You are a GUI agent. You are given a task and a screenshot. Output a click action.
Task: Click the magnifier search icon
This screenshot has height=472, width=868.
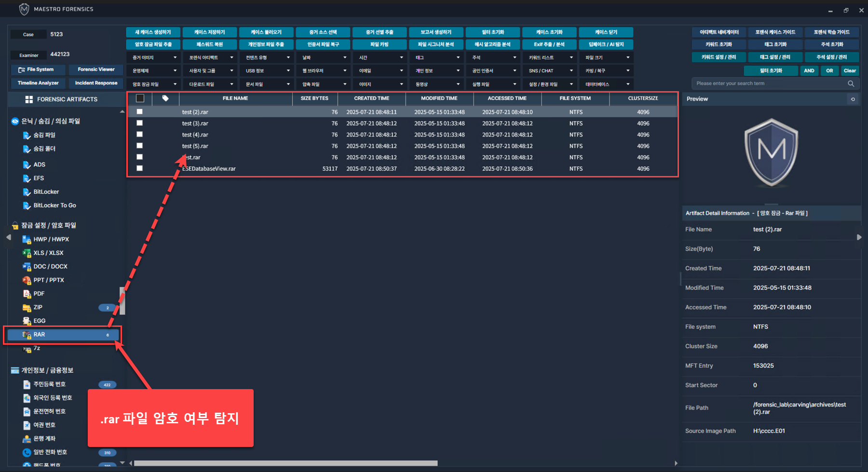(x=851, y=83)
